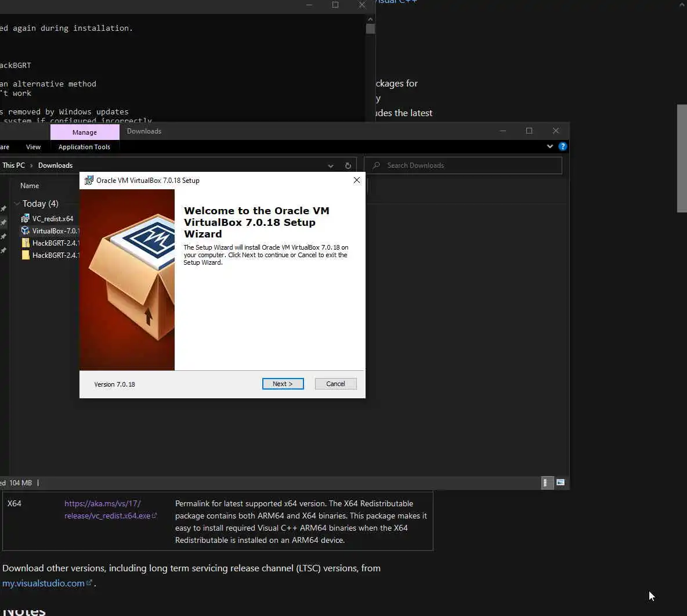Open the View ribbon tab in File Explorer
Image resolution: width=687 pixels, height=616 pixels.
33,147
